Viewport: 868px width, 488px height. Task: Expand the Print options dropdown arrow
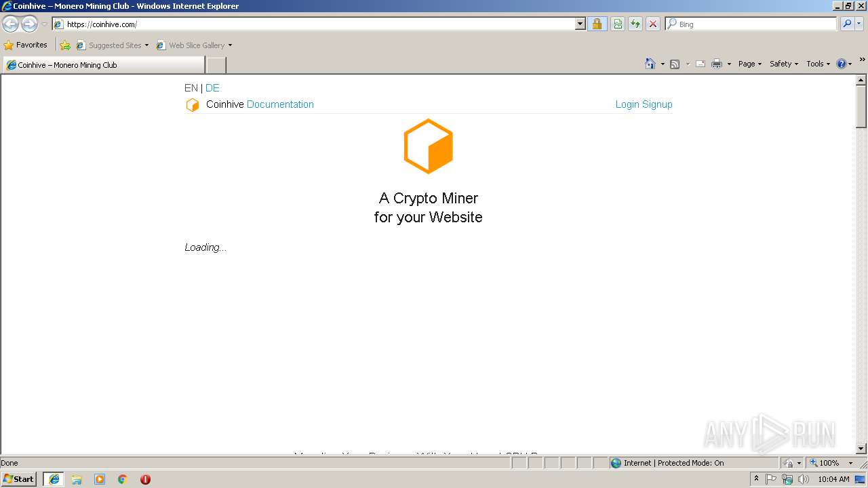click(729, 64)
